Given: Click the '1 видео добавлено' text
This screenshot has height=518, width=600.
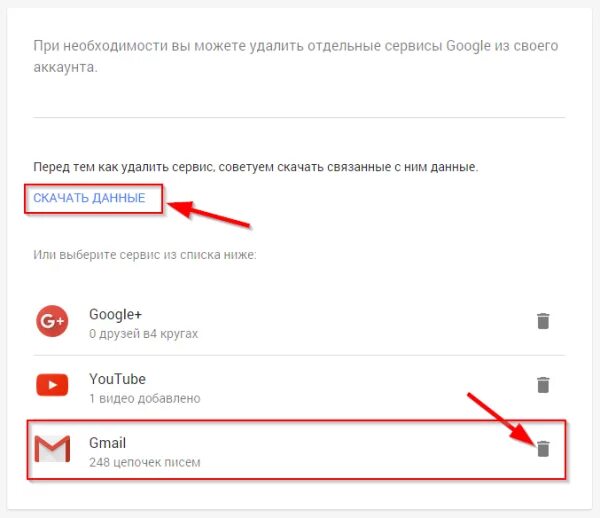Looking at the screenshot, I should [145, 398].
